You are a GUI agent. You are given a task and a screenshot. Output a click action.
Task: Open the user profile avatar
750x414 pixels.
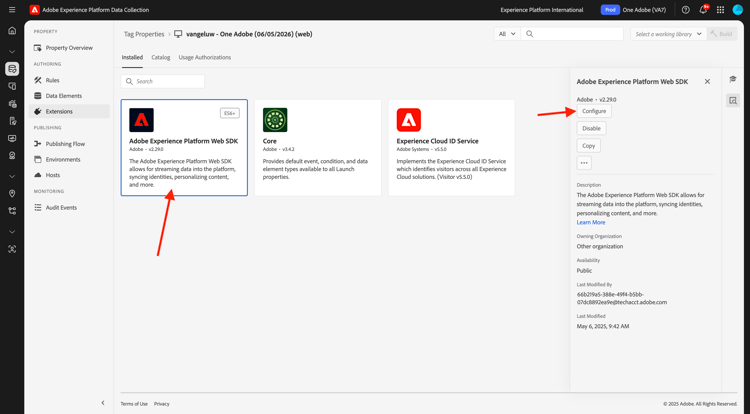tap(738, 10)
